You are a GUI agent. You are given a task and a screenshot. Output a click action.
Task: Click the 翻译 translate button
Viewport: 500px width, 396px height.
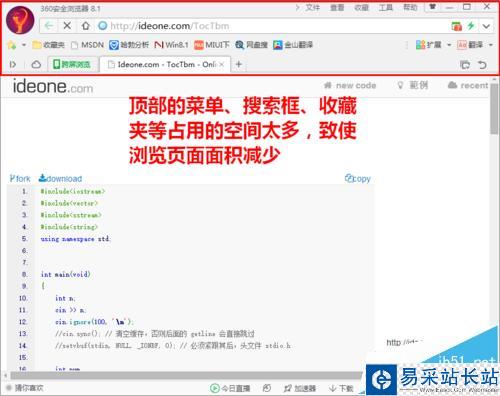[x=470, y=45]
